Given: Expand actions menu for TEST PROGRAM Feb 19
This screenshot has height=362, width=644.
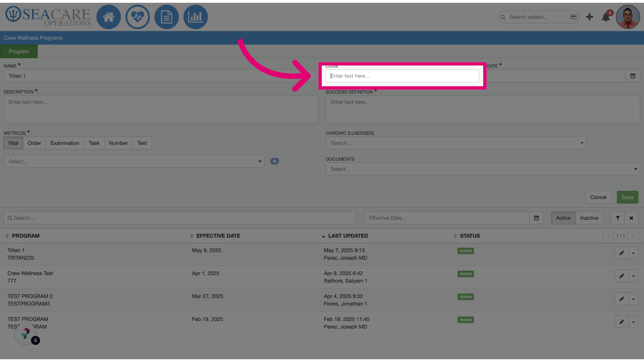Looking at the screenshot, I should pos(633,322).
